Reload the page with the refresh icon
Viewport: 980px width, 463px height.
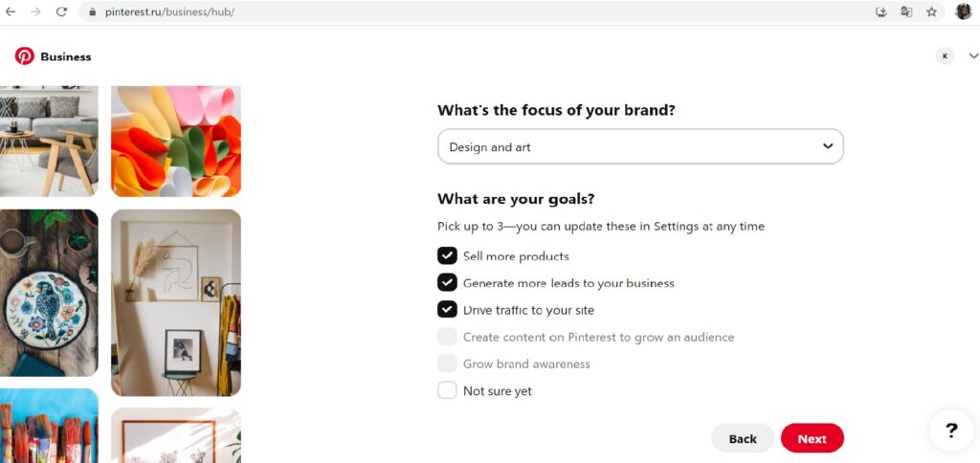(61, 11)
